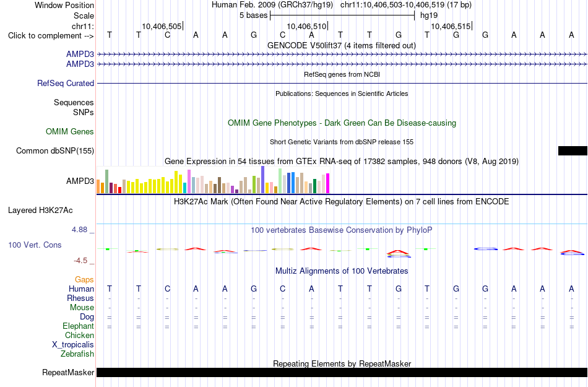Click the SNPs track label
588x387 pixels.
click(x=84, y=112)
